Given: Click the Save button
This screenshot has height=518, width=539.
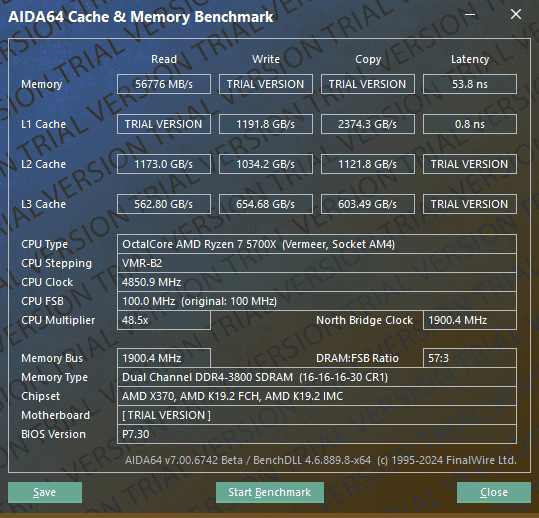Looking at the screenshot, I should [45, 492].
